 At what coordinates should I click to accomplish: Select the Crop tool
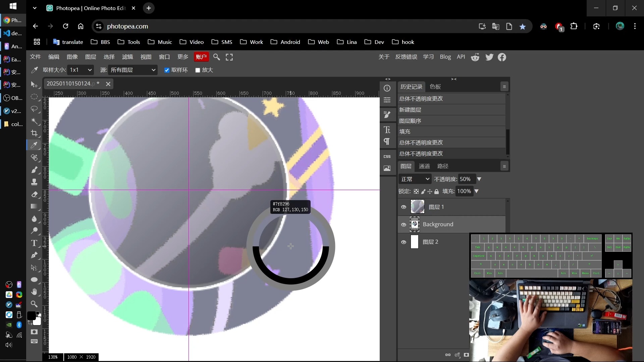pyautogui.click(x=35, y=133)
